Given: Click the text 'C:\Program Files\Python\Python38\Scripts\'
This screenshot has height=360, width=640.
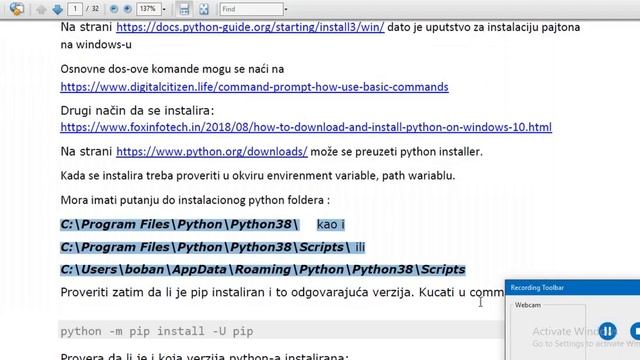Looking at the screenshot, I should click(205, 247).
